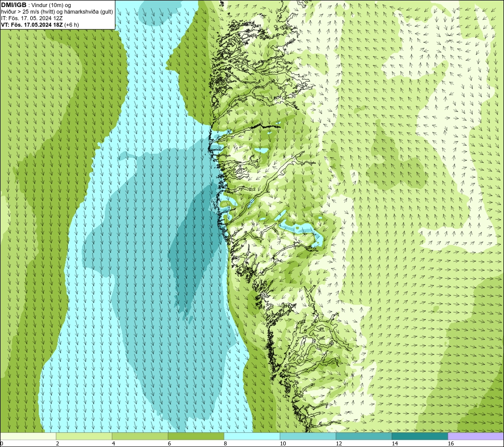This screenshot has height=447, width=504.
Task: Click the 8-10 m/s light cyan legend swatch
Action: tap(251, 436)
